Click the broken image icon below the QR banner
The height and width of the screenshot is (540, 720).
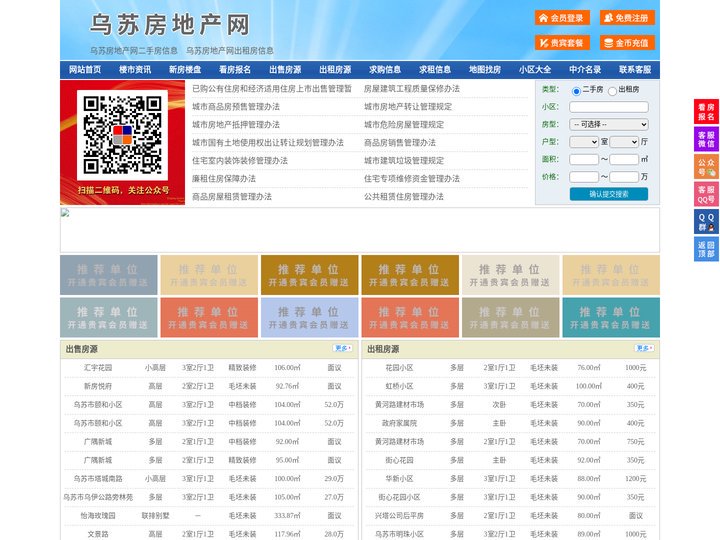(65, 213)
